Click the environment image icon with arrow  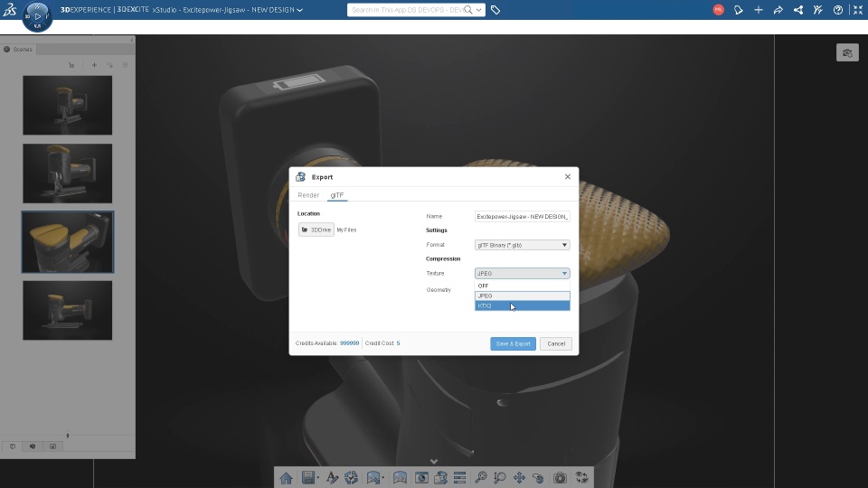pyautogui.click(x=373, y=478)
